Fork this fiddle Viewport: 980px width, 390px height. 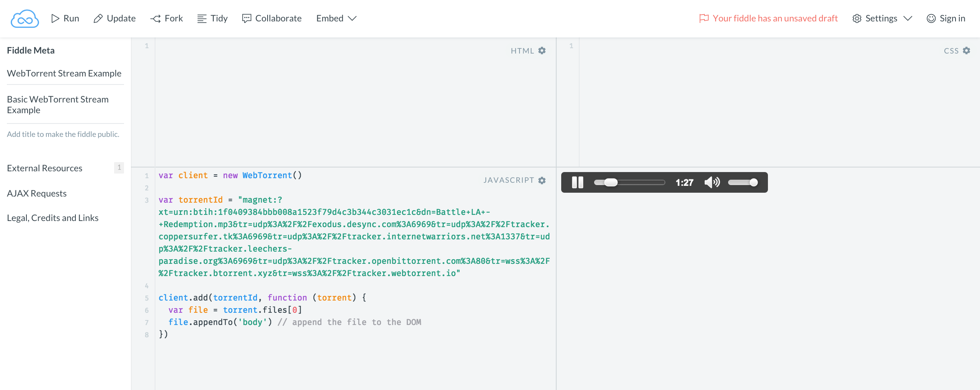click(167, 18)
